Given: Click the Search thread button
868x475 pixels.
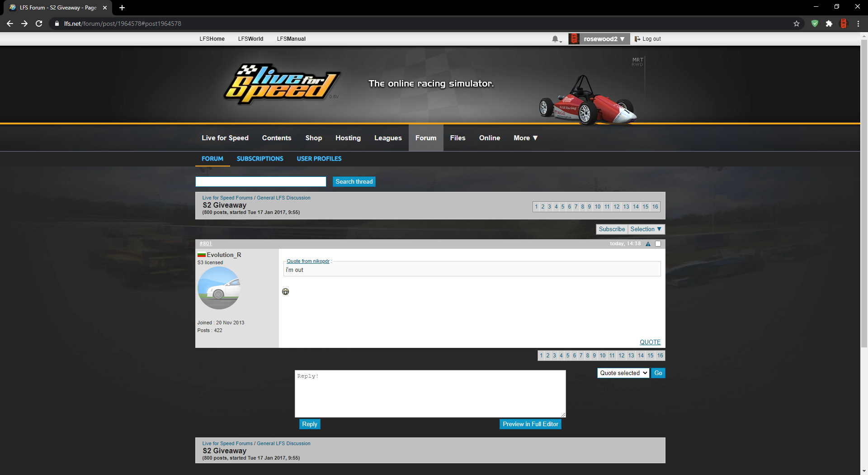Looking at the screenshot, I should (x=354, y=182).
